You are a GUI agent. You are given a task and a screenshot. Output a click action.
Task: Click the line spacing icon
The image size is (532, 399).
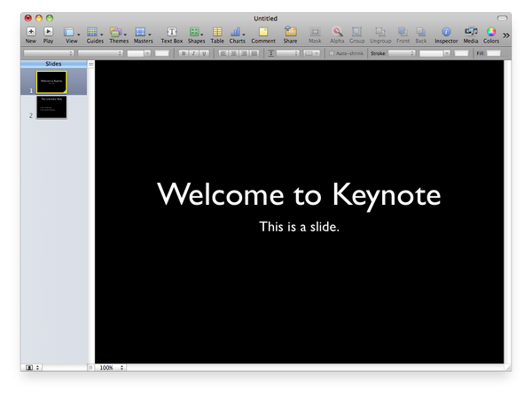[271, 53]
